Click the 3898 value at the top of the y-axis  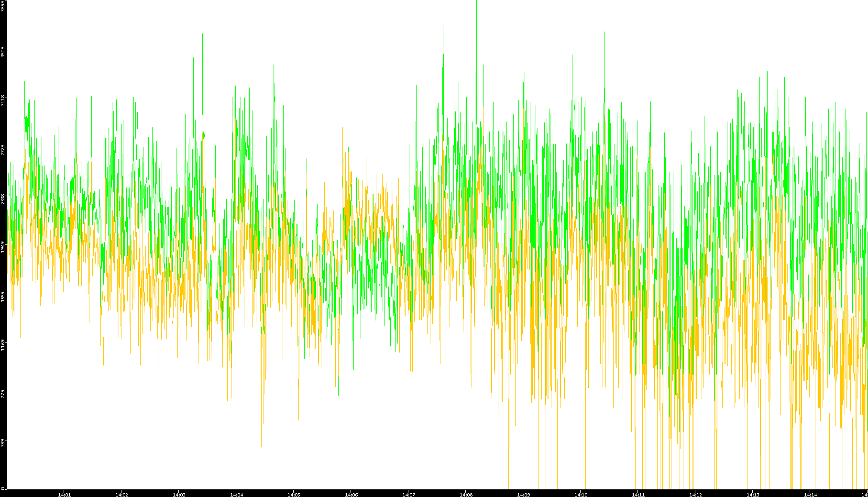point(3,6)
